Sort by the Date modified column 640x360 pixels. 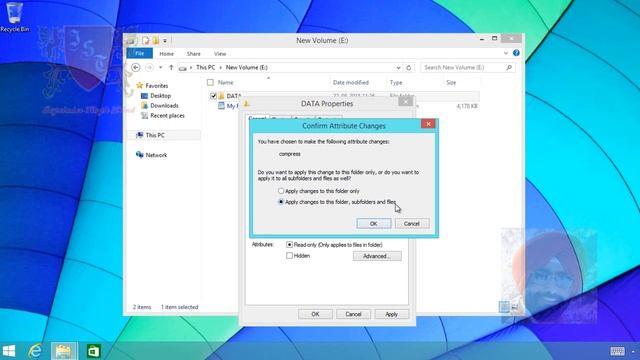pos(351,82)
